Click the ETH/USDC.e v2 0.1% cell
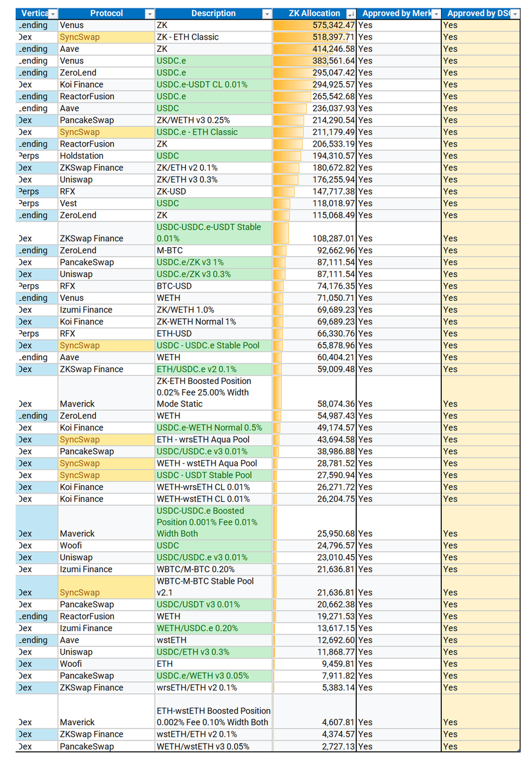The image size is (532, 768). pyautogui.click(x=214, y=369)
